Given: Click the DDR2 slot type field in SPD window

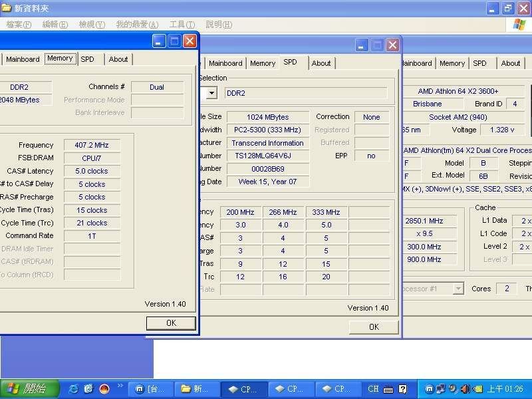Looking at the screenshot, I should (306, 93).
